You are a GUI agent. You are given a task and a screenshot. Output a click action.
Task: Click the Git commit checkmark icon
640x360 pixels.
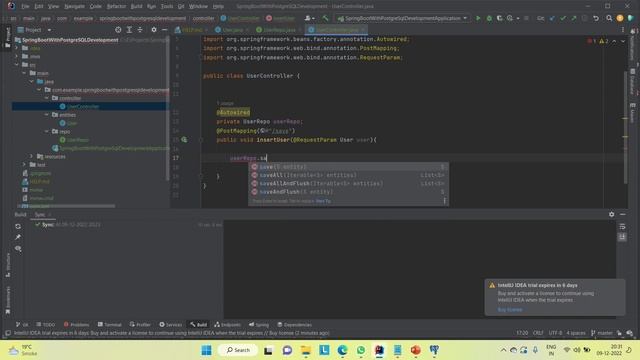563,18
